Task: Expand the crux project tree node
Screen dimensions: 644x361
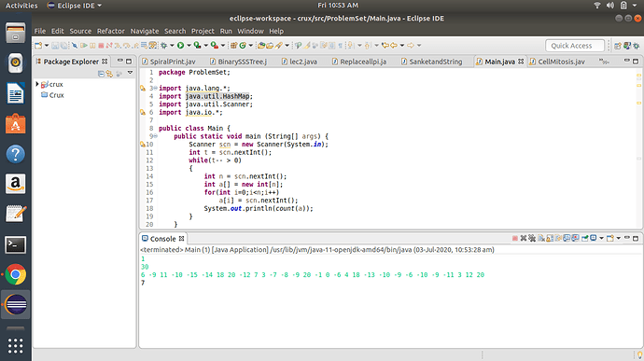Action: point(37,84)
